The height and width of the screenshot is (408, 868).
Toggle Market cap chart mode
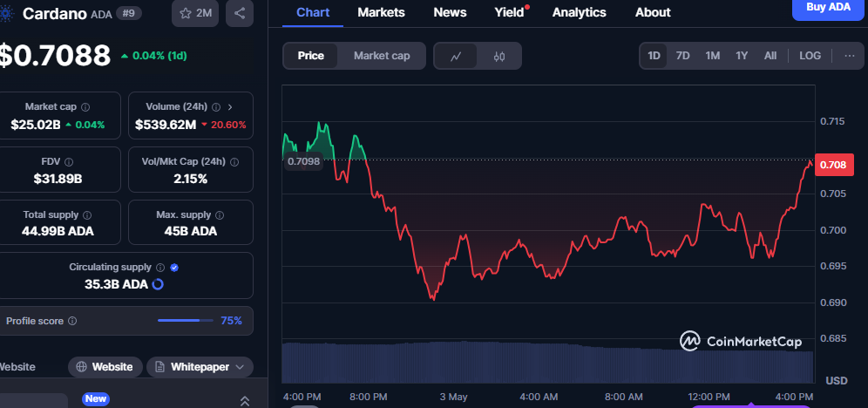(382, 56)
